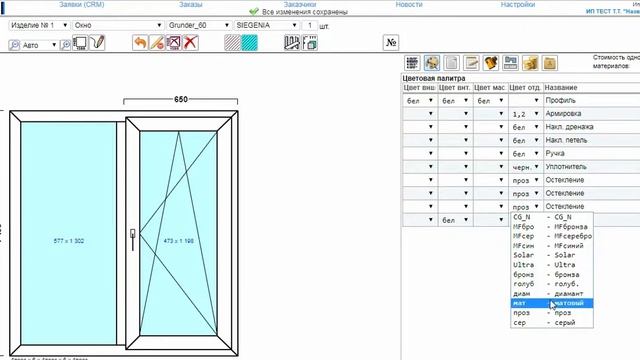Viewport: 640px width, 360px height.
Task: Click the window handle in the drawing
Action: coord(133,239)
